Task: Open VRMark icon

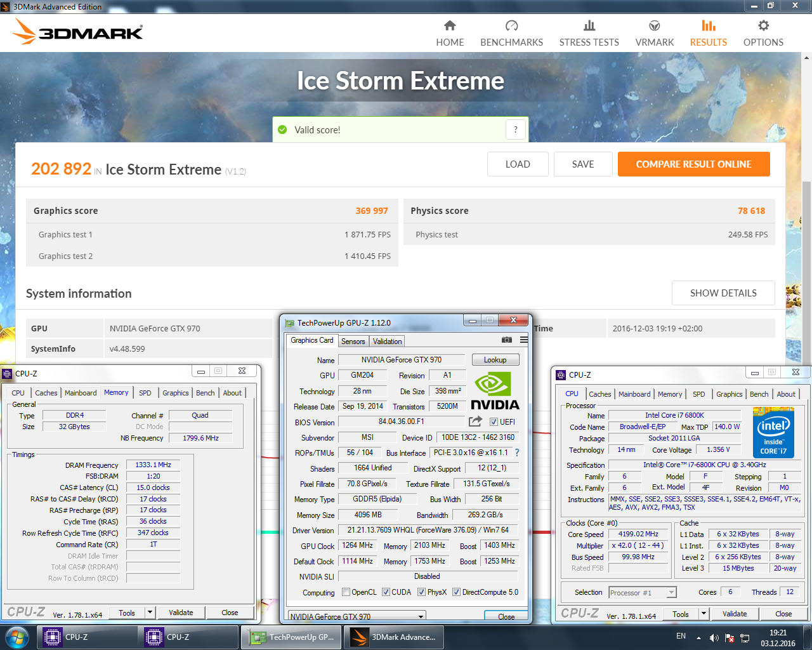Action: click(655, 25)
